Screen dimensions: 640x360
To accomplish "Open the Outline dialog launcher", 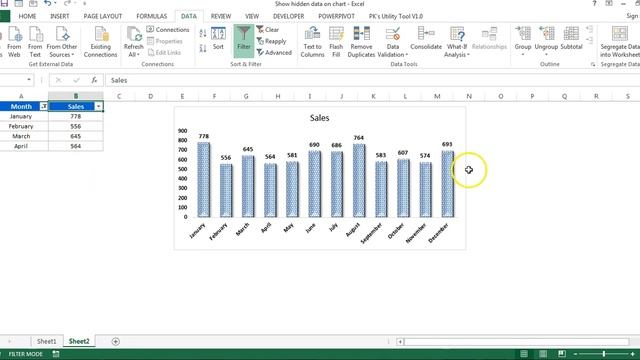I will pos(593,64).
